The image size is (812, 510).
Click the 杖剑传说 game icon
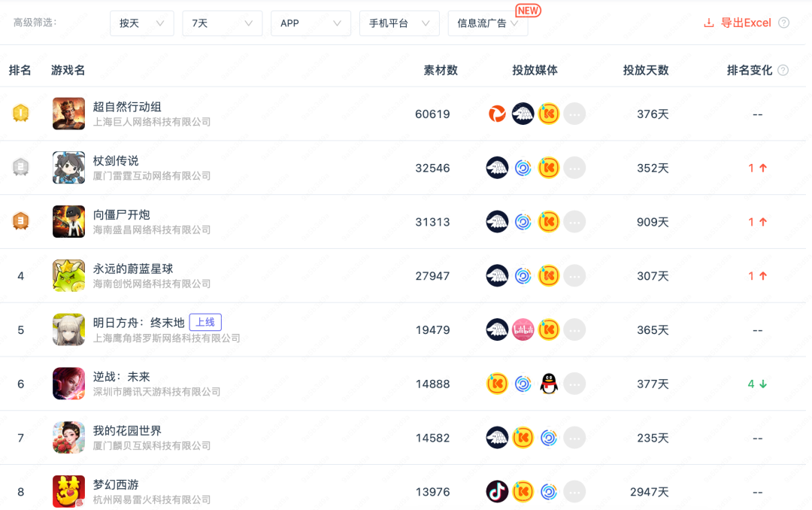tap(68, 168)
